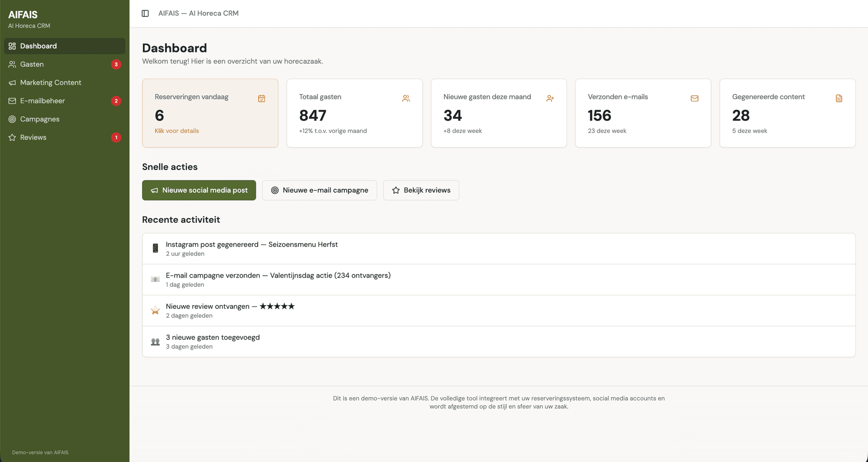This screenshot has height=462, width=868.
Task: Select the Bekijk reviews button
Action: point(421,190)
